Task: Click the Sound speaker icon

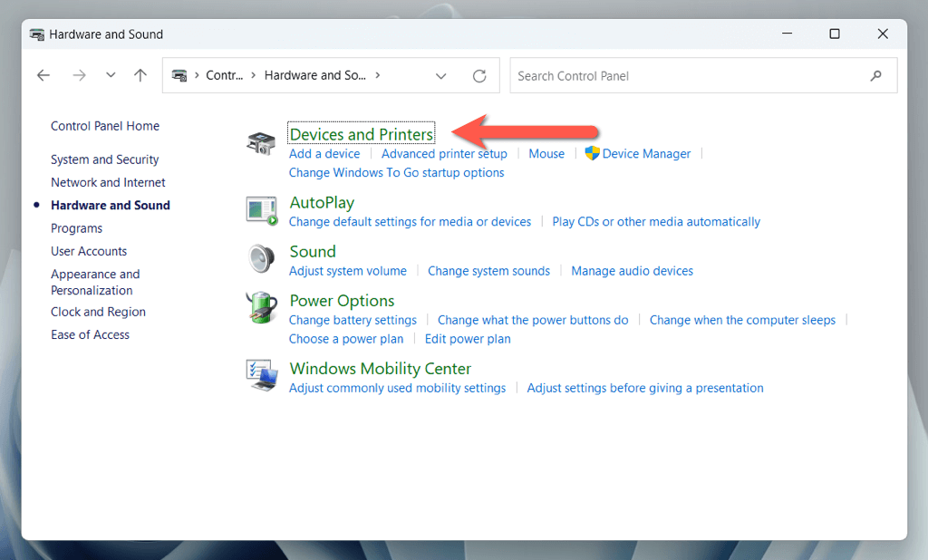Action: [x=261, y=259]
